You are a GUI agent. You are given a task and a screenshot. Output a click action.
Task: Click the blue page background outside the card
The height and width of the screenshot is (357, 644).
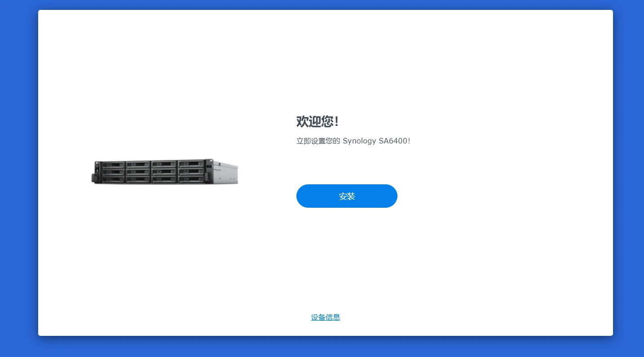[x=18, y=180]
